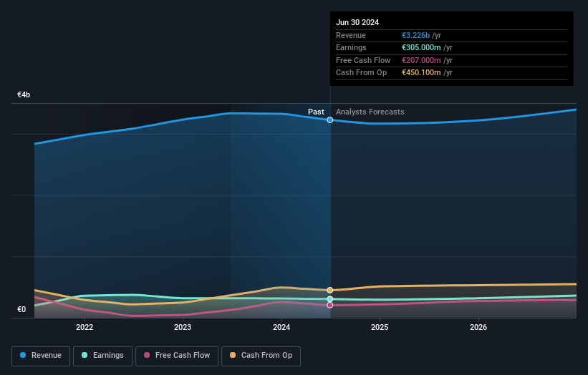Toggle the Earnings series legend button
This screenshot has height=375, width=588.
(x=102, y=356)
